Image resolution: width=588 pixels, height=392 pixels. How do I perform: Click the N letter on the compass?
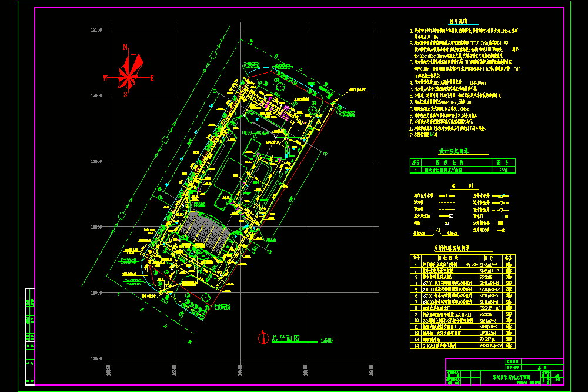click(125, 47)
